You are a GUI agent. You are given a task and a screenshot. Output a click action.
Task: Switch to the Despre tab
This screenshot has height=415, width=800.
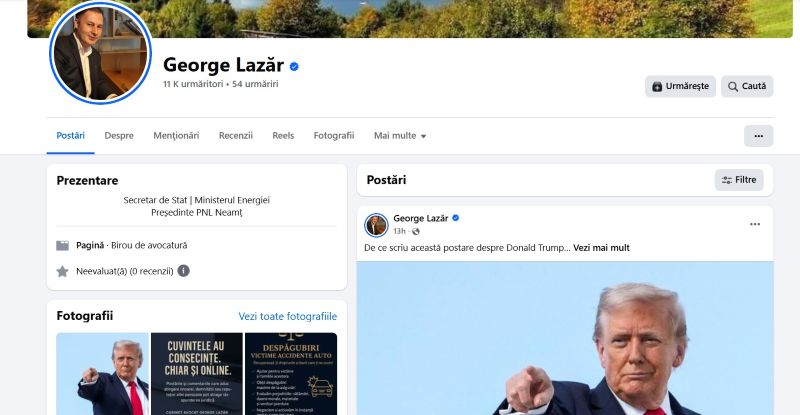point(119,136)
